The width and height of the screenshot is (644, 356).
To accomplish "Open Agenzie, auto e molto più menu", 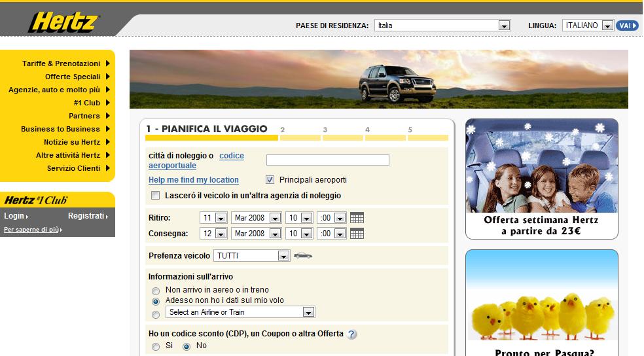I will click(54, 90).
